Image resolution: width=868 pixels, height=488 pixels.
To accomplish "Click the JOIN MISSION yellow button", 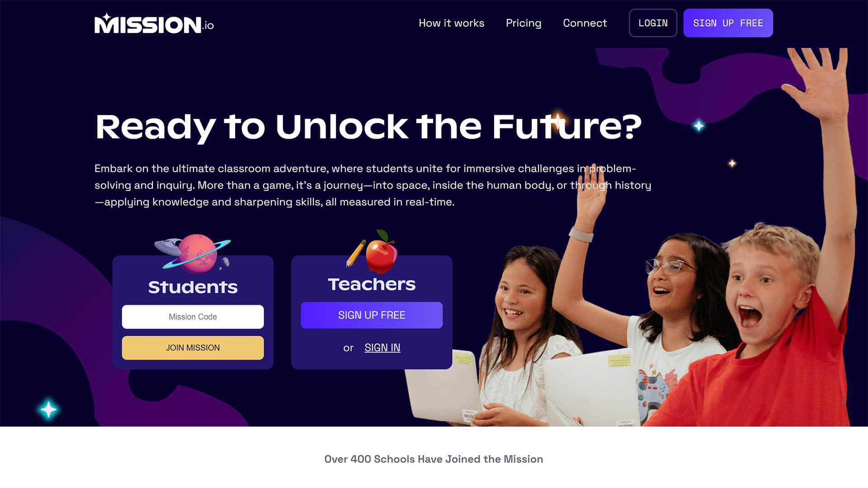I will tap(193, 347).
